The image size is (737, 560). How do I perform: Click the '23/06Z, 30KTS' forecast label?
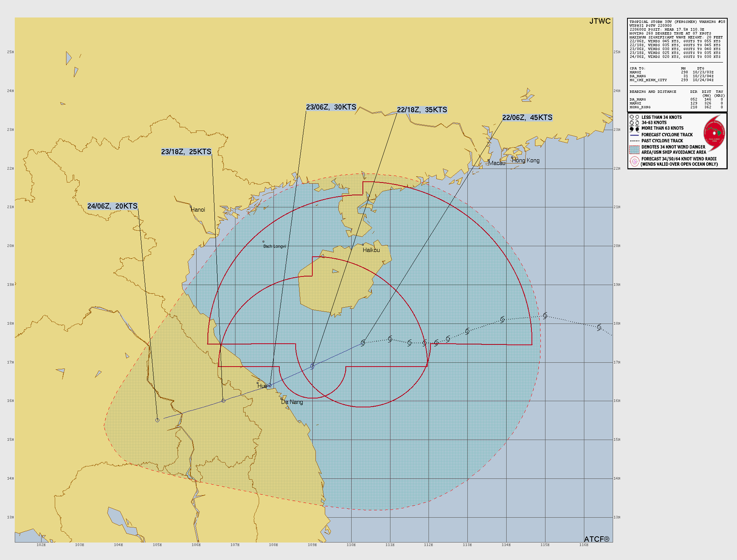pos(331,107)
